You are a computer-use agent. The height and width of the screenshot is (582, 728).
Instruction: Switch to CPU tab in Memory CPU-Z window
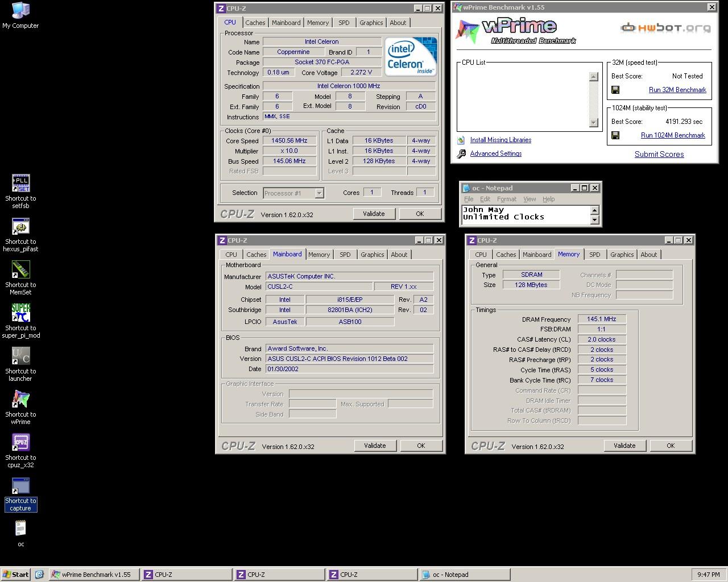(481, 255)
